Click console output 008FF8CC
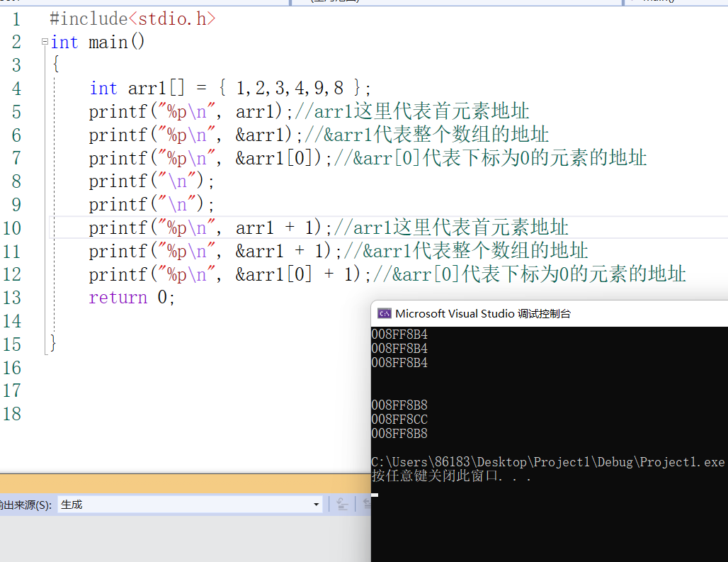Image resolution: width=728 pixels, height=562 pixels. coord(399,420)
